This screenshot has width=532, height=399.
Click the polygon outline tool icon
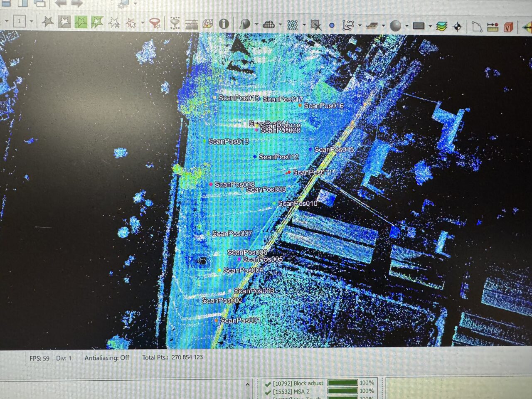[x=477, y=27]
